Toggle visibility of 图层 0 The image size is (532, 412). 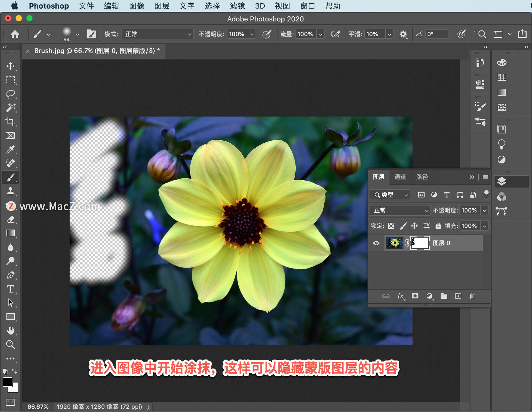click(376, 243)
